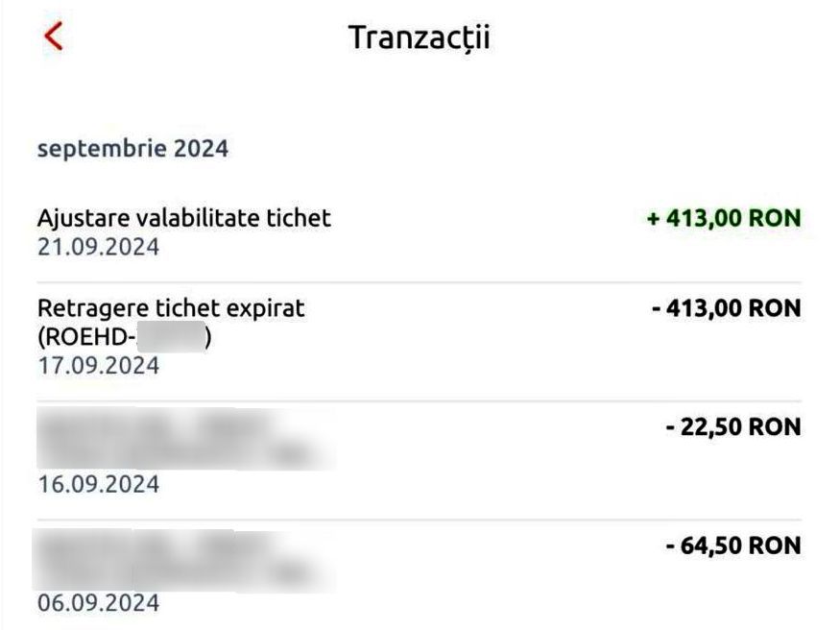The width and height of the screenshot is (840, 630).
Task: Open the blurred transaction above 16.09.2024
Action: 182,438
